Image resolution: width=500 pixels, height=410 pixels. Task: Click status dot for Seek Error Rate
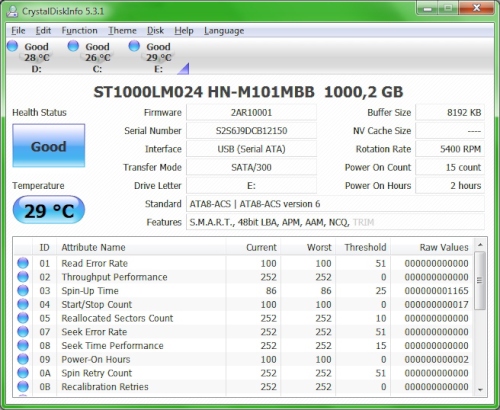[23, 332]
